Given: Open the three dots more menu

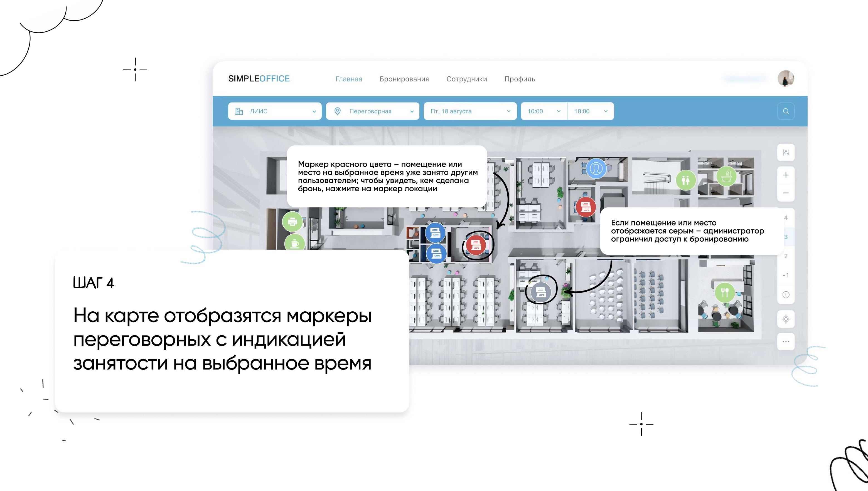Looking at the screenshot, I should pyautogui.click(x=786, y=342).
